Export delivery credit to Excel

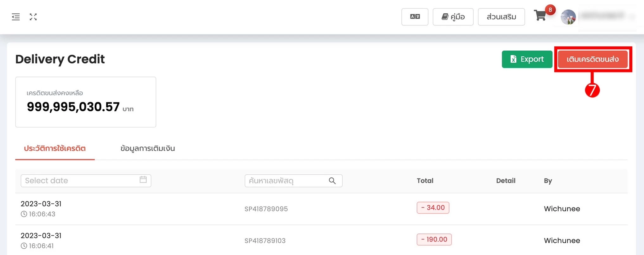tap(527, 59)
